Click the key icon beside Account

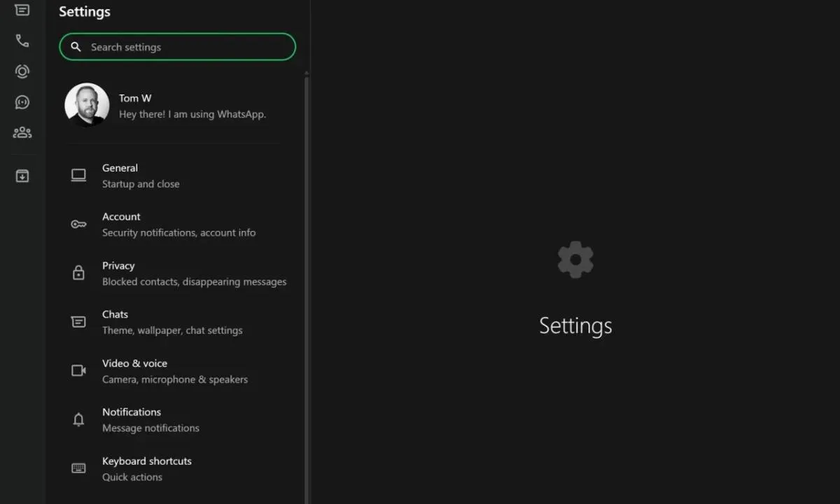coord(78,225)
